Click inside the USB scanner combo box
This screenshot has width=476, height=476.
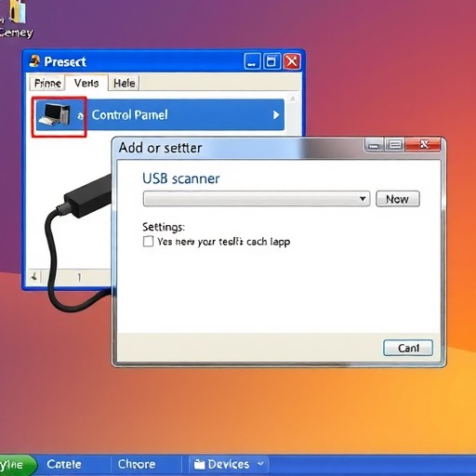tap(257, 199)
